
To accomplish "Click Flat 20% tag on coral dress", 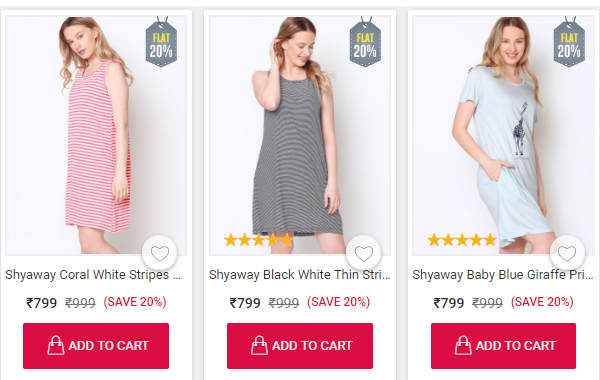I will (x=161, y=42).
